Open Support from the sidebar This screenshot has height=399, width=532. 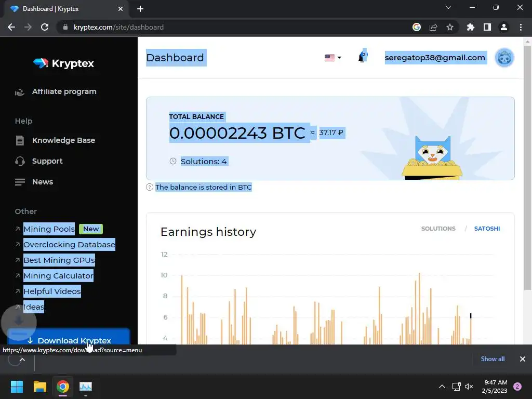pos(47,161)
